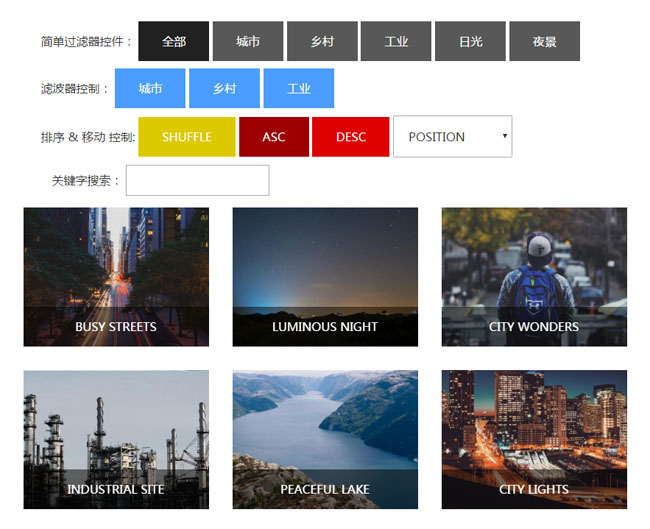Image resolution: width=650 pixels, height=529 pixels.
Task: Toggle the blue 乡村 filter control
Action: pyautogui.click(x=224, y=88)
